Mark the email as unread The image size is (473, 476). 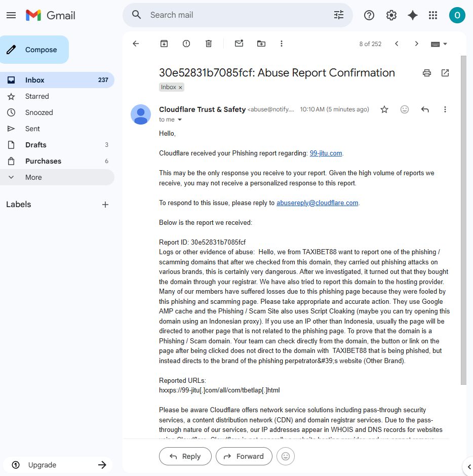[239, 44]
